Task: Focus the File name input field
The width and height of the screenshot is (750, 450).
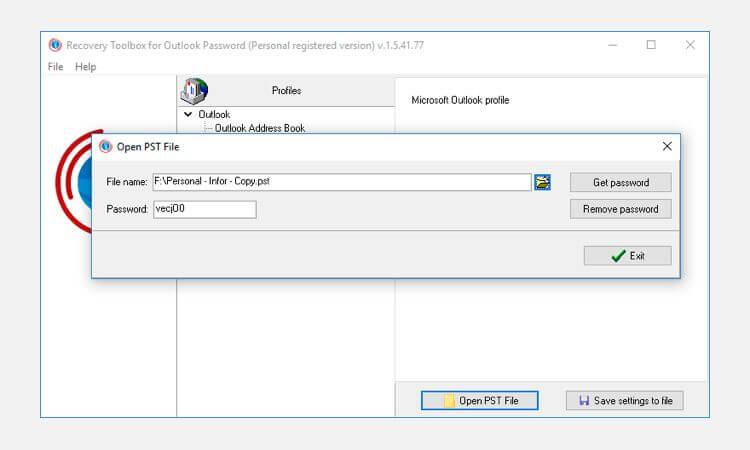Action: pos(342,182)
